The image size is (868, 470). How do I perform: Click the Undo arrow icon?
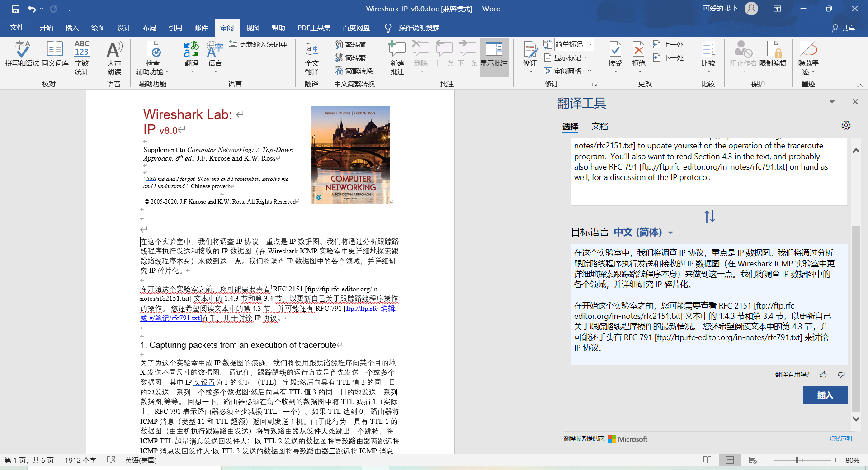[x=31, y=9]
